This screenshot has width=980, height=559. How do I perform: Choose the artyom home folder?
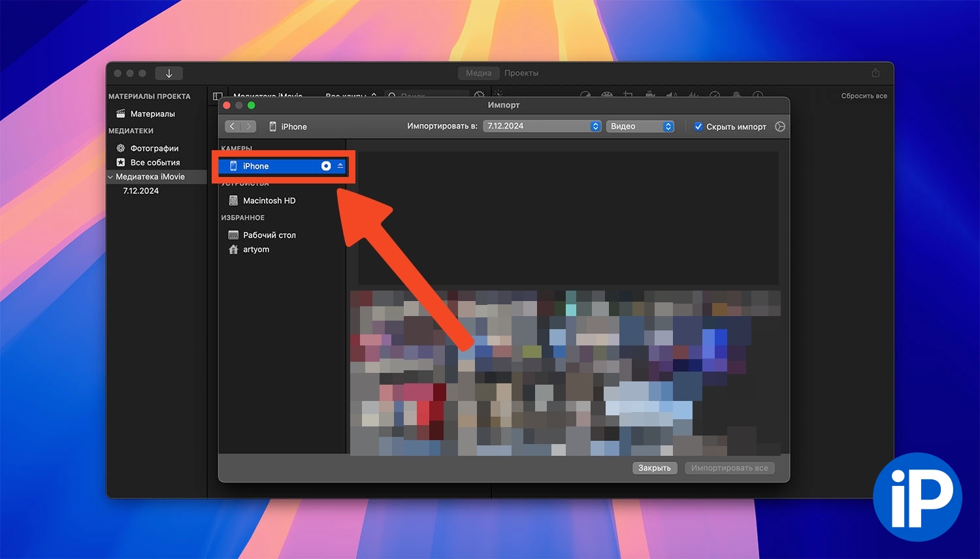click(x=255, y=249)
